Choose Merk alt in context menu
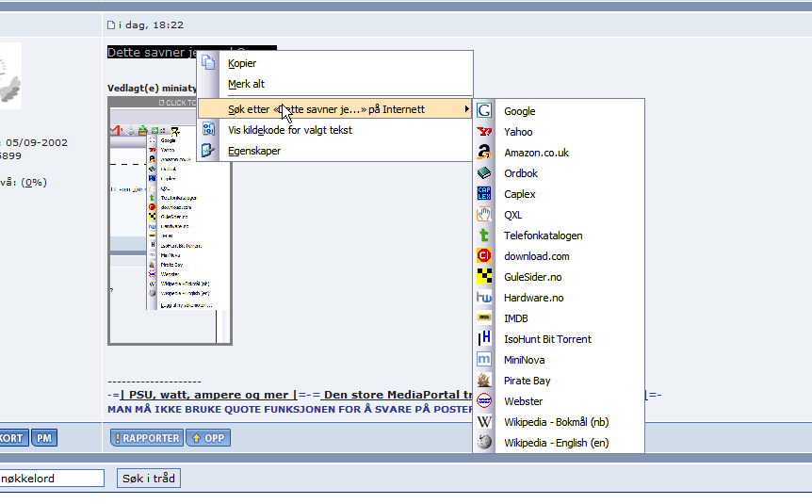Screen dimensions: 812x504 (334, 84)
